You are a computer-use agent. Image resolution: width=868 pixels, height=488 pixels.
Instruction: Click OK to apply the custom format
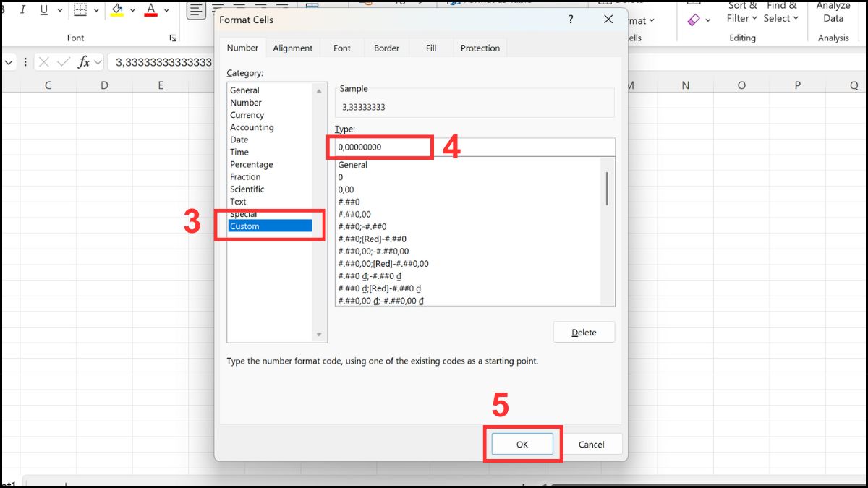pos(522,444)
